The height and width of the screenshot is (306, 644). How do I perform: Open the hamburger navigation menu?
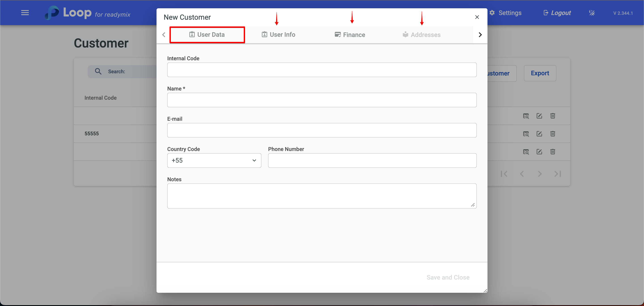pyautogui.click(x=25, y=13)
